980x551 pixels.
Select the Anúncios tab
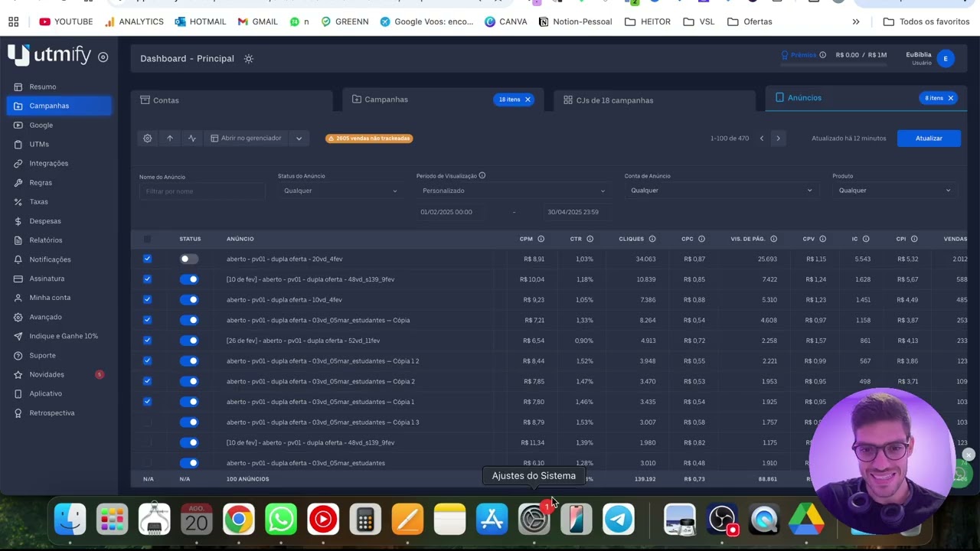pyautogui.click(x=866, y=98)
